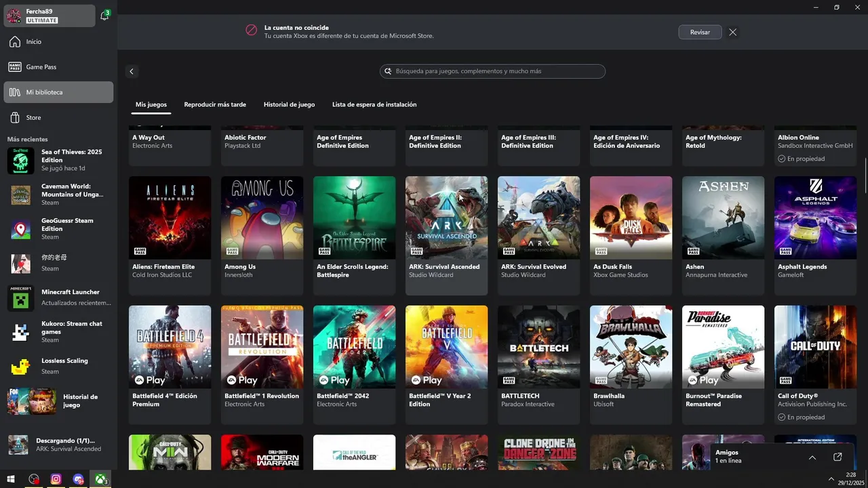This screenshot has width=868, height=488.
Task: Select Mi biblioteca in sidebar
Action: pyautogui.click(x=58, y=92)
